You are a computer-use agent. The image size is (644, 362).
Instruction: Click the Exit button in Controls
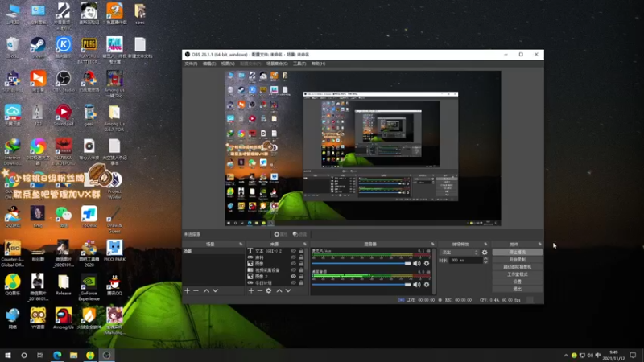pos(518,289)
